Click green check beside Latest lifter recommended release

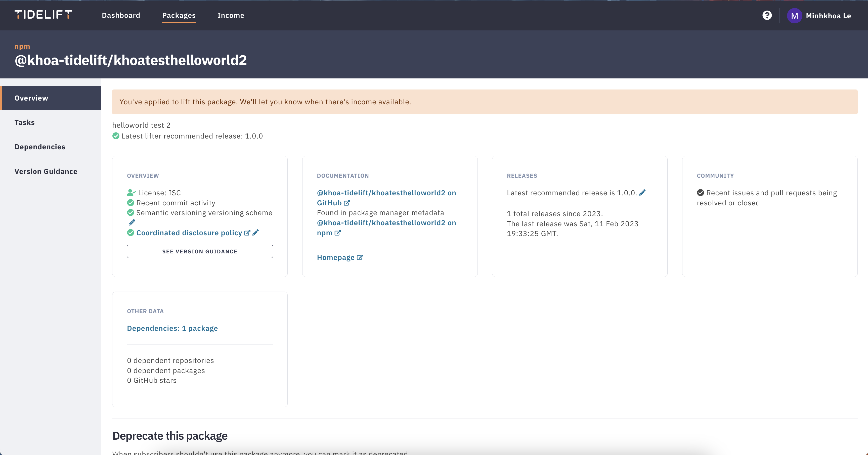coord(116,136)
